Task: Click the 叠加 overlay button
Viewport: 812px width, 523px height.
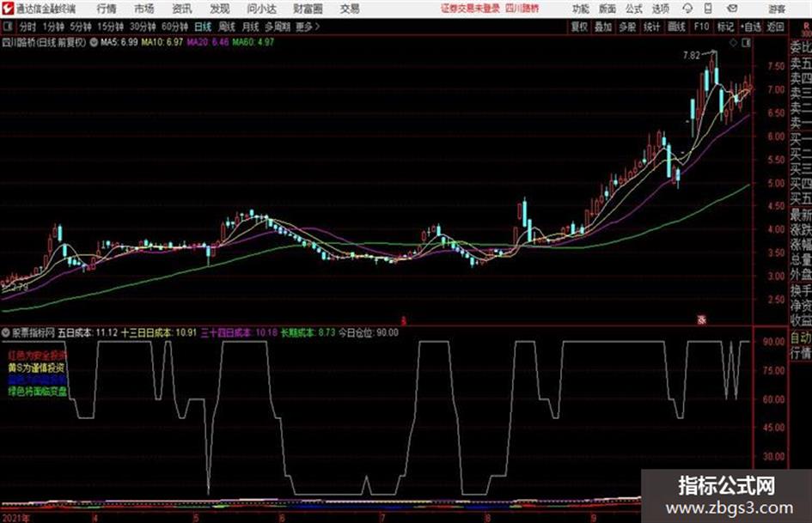Action: 603,27
